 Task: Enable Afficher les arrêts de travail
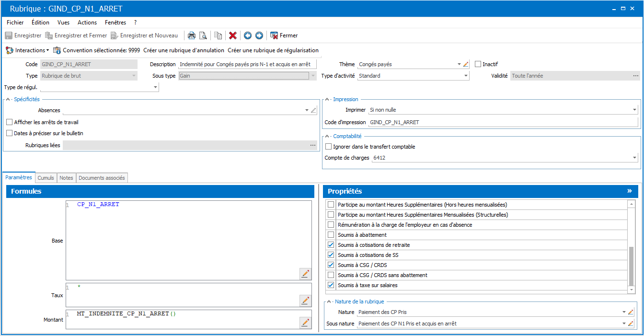coord(10,122)
